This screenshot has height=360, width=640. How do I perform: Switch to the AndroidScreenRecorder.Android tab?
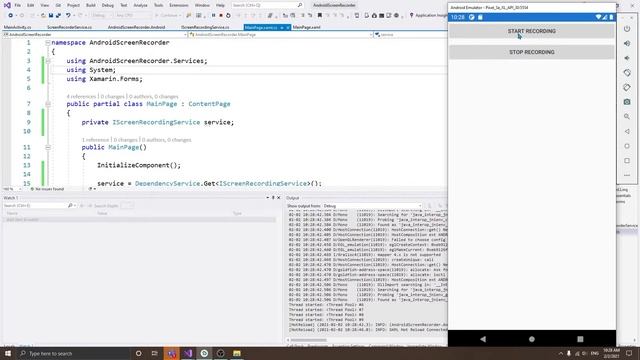click(136, 27)
